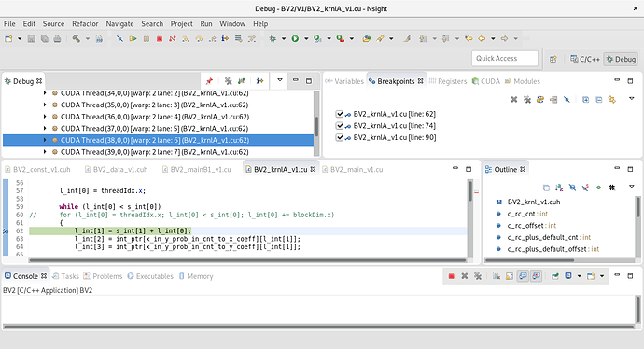
Task: Switch to the C/C++ perspective
Action: (x=585, y=59)
